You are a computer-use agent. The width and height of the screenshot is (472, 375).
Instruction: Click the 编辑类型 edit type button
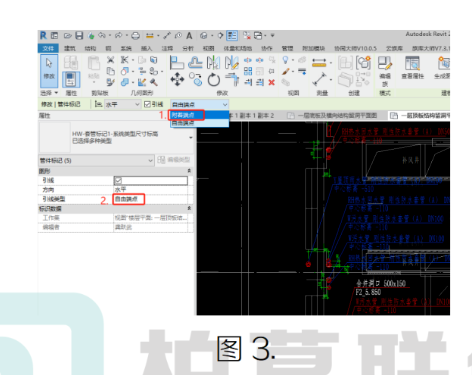(174, 160)
